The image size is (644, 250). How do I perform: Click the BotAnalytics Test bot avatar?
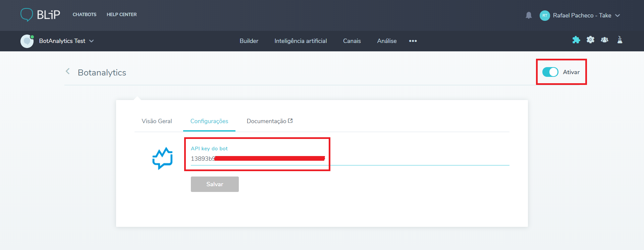[x=27, y=41]
